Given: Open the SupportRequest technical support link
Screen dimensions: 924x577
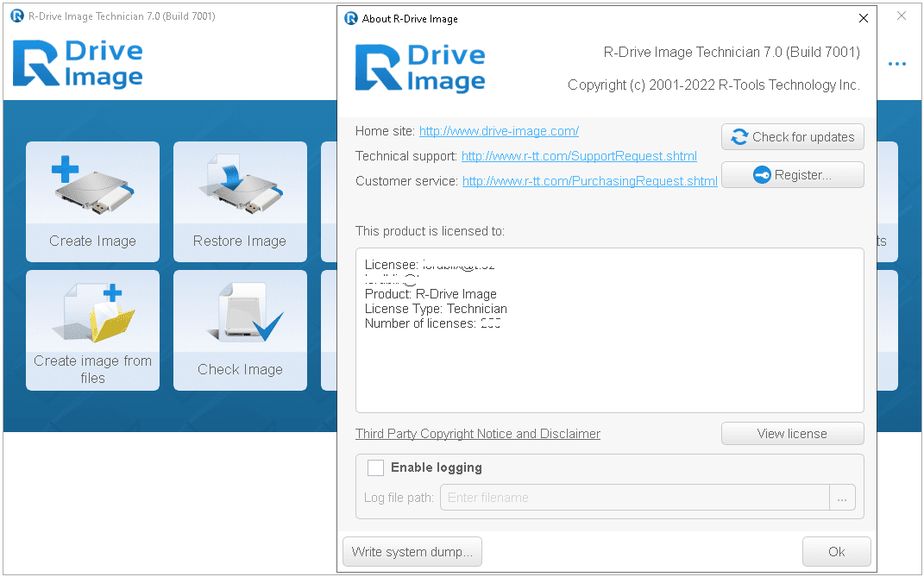Looking at the screenshot, I should click(x=579, y=156).
